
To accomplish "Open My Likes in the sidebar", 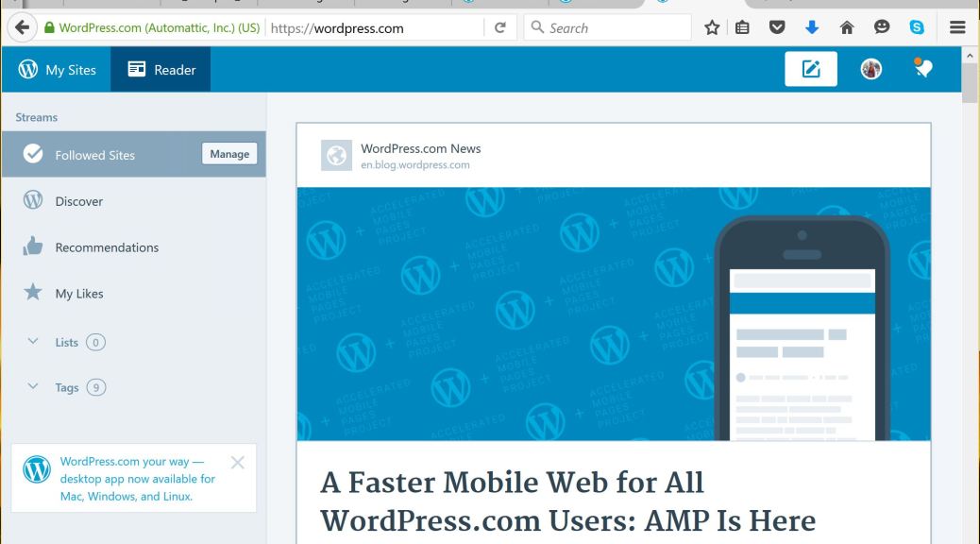I will (79, 294).
